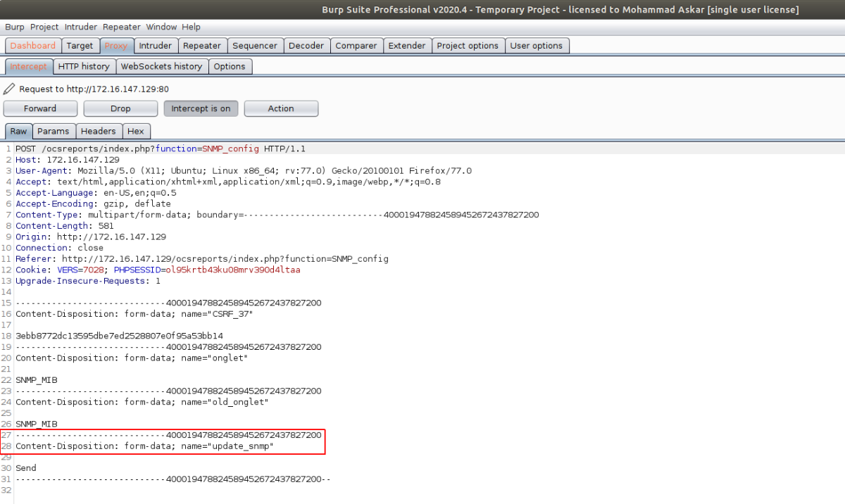The width and height of the screenshot is (845, 504).
Task: Click the User-Agent header line
Action: point(244,171)
